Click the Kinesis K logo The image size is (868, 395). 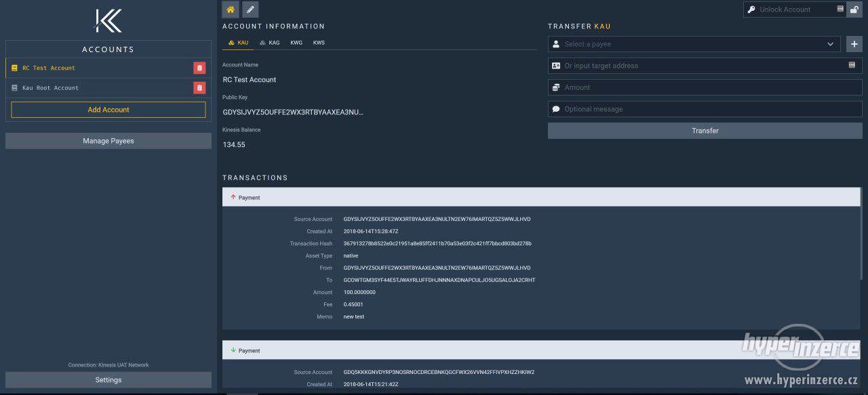pos(108,21)
